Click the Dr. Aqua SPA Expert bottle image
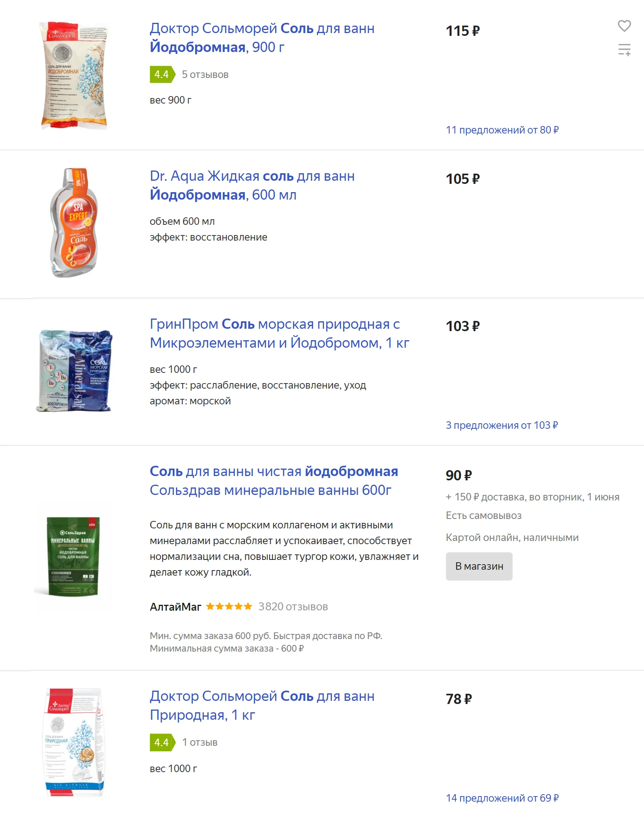Screen dimensions: 644x830 tap(74, 222)
